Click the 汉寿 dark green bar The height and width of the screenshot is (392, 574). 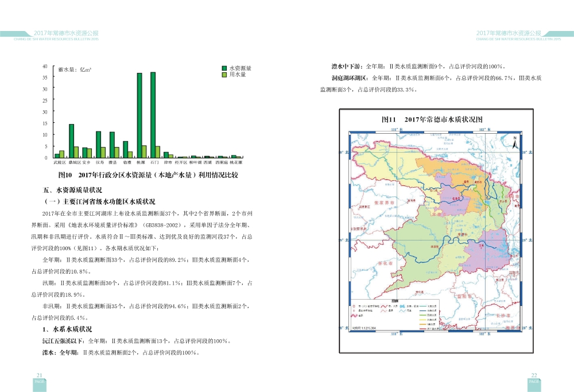(x=98, y=144)
